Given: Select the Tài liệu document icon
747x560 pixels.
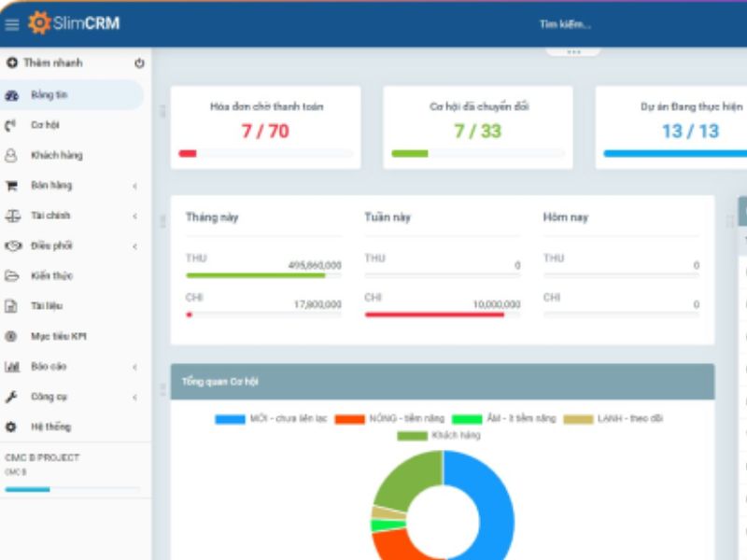Looking at the screenshot, I should coord(11,306).
